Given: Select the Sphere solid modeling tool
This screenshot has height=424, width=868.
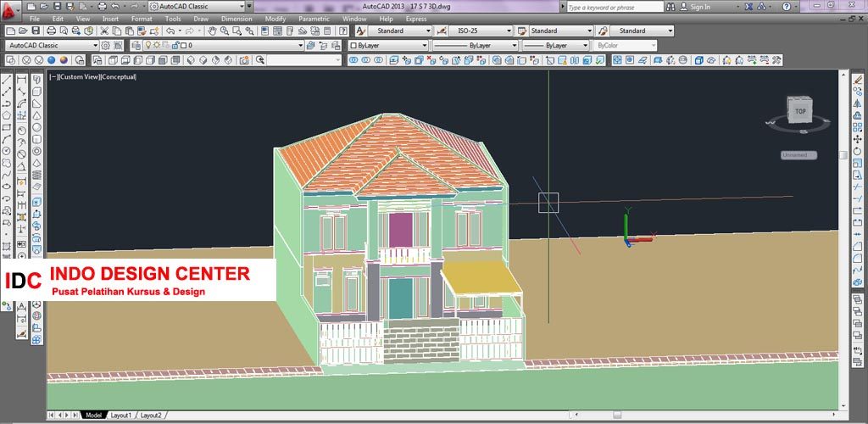Looking at the screenshot, I should coord(36,127).
